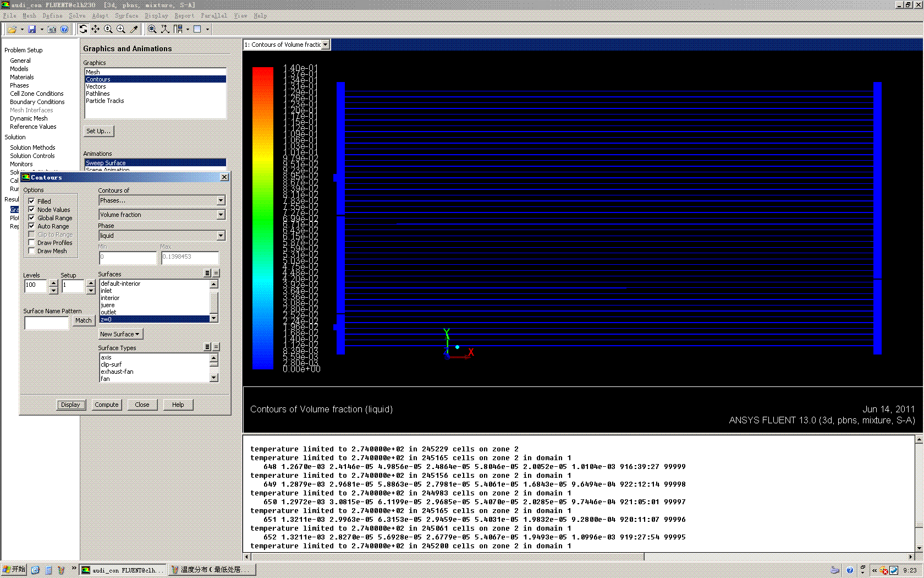Click the fit to window magnifier icon
This screenshot has height=578, width=924.
point(152,29)
